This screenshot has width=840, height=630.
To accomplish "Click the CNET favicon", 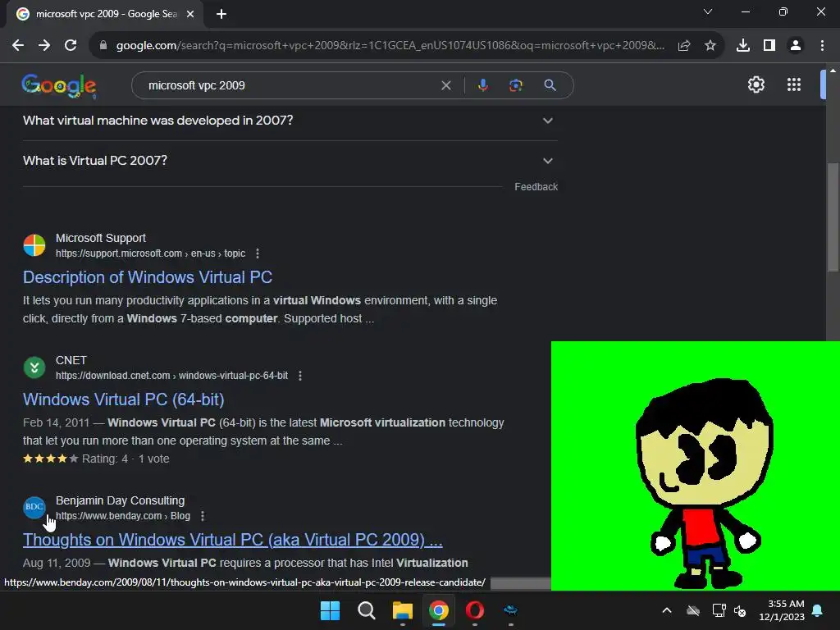I will pyautogui.click(x=34, y=367).
